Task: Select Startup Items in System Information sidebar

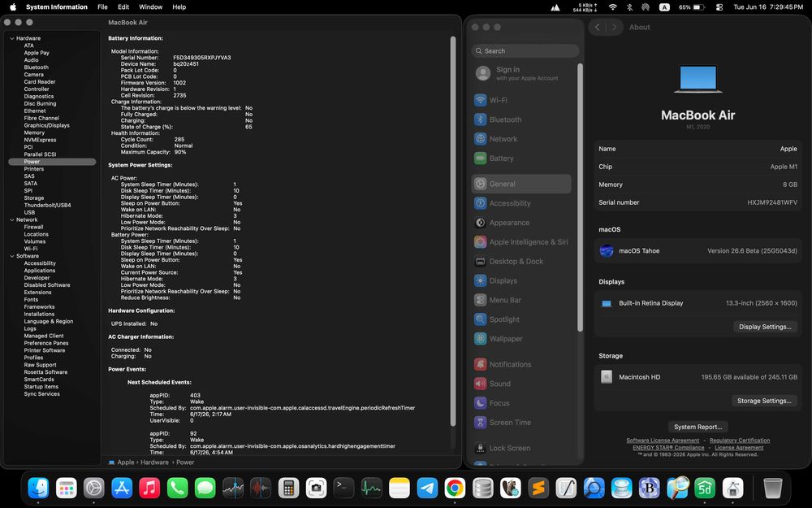Action: (x=41, y=387)
